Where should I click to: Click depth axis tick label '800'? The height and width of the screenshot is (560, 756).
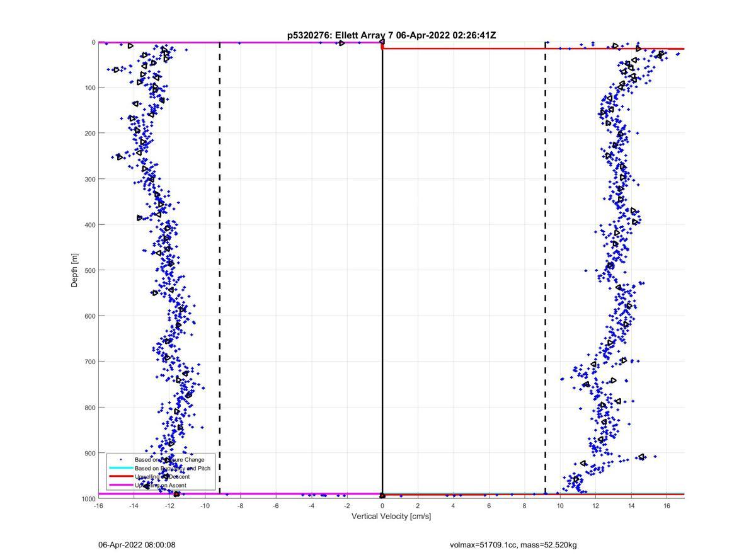(x=89, y=408)
